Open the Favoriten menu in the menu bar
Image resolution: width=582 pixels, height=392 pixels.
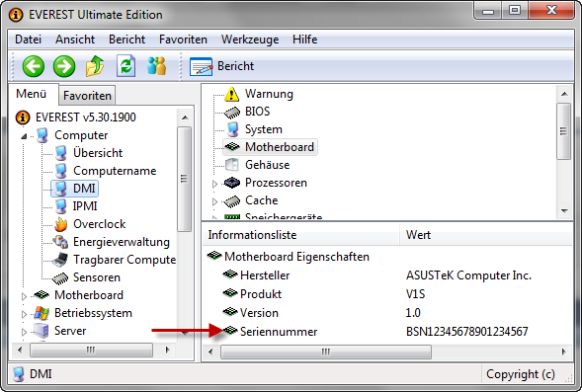[x=183, y=39]
